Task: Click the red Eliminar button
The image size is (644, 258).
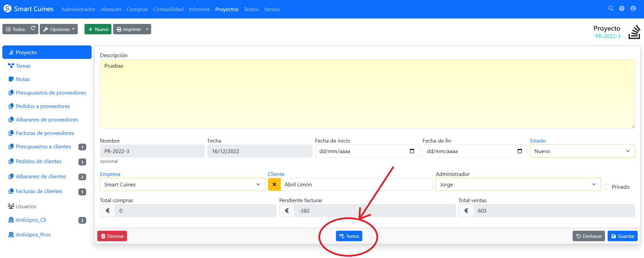Action: (112, 236)
